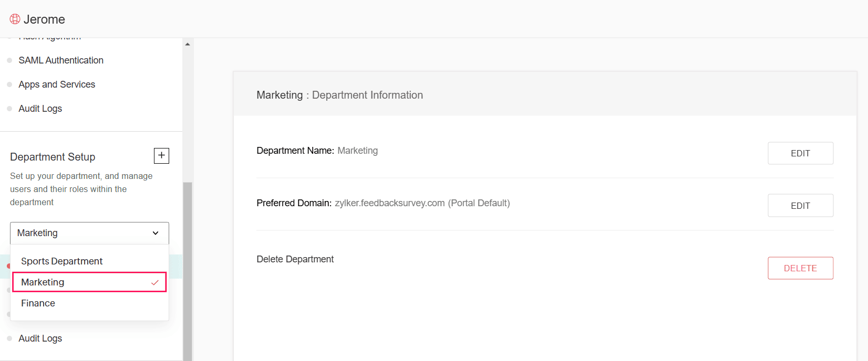This screenshot has width=868, height=361.
Task: Open the bottom Audit Logs link
Action: point(40,338)
